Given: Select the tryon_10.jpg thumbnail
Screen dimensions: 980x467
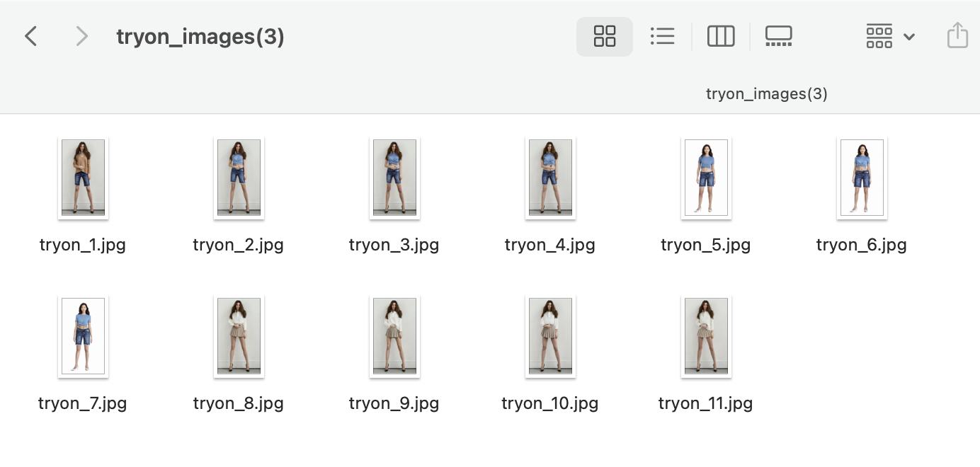Looking at the screenshot, I should point(550,336).
